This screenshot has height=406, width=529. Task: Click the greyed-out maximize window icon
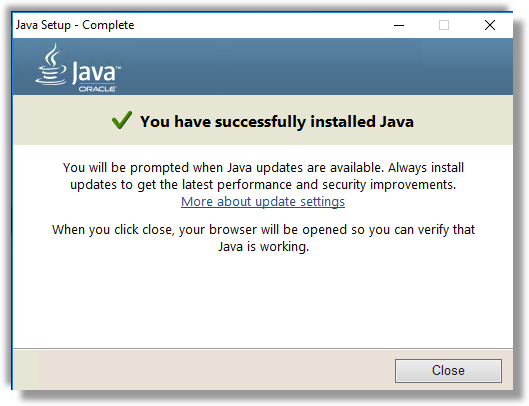[444, 25]
